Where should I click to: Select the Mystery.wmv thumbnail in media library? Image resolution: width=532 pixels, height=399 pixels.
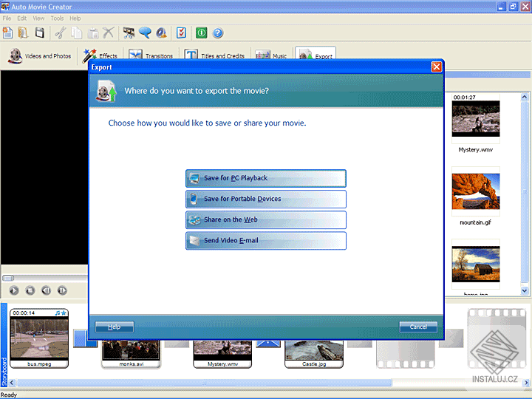click(x=476, y=119)
